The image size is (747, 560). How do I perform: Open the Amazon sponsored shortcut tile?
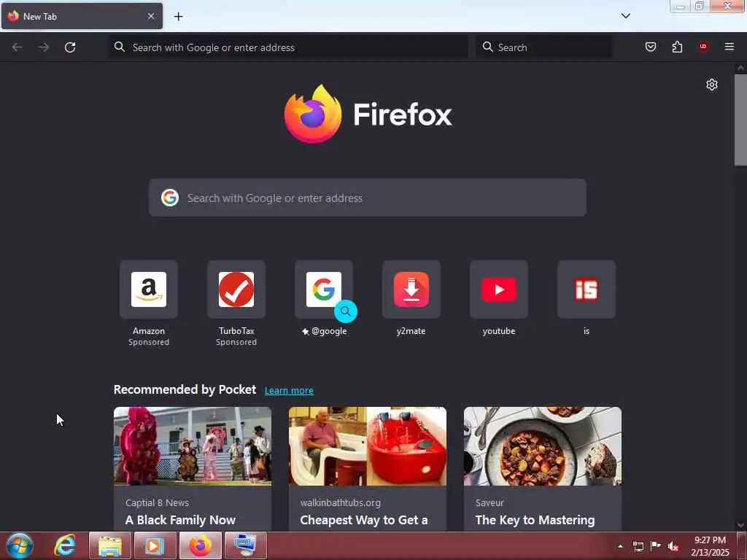(149, 289)
